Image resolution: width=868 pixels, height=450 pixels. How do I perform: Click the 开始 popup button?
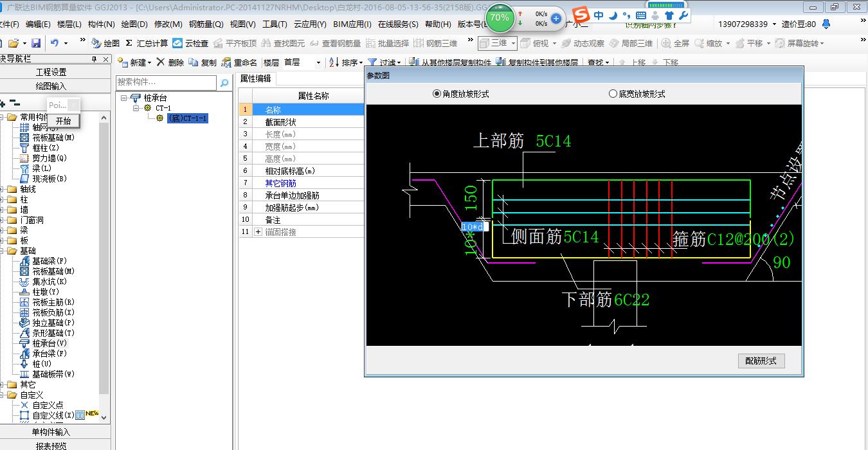tap(63, 121)
